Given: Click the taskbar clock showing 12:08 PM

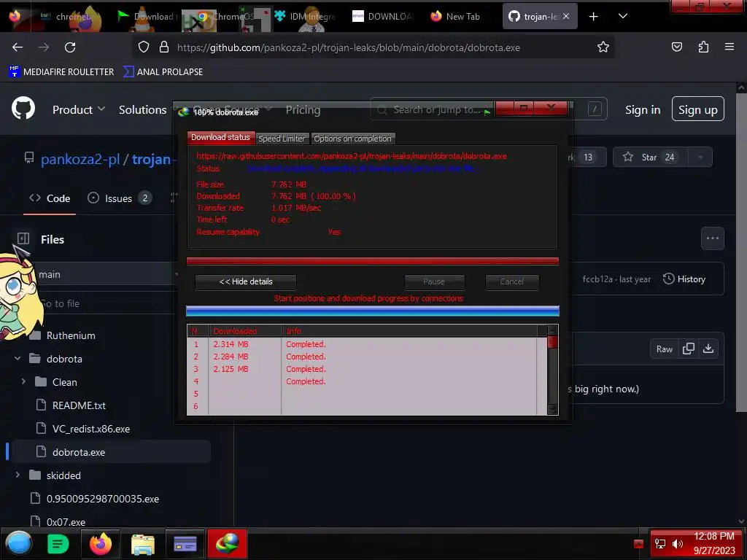Looking at the screenshot, I should (713, 536).
